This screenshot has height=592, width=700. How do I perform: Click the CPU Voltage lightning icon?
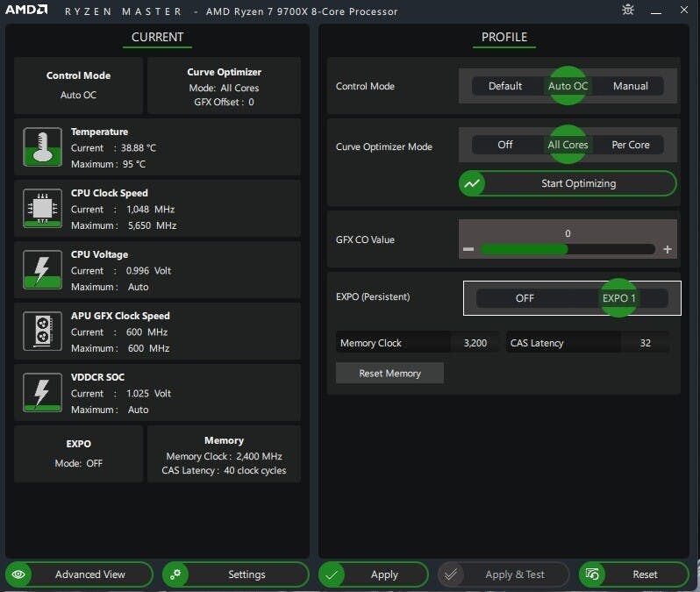(x=42, y=269)
